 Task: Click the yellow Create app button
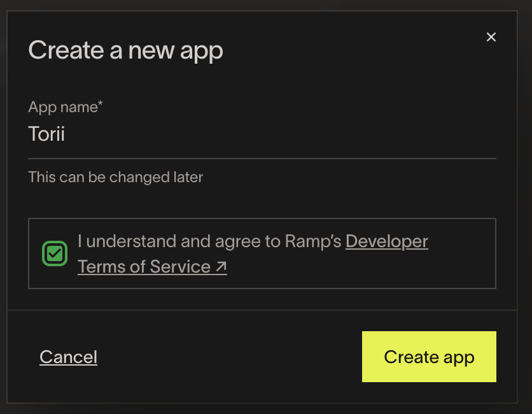tap(429, 357)
